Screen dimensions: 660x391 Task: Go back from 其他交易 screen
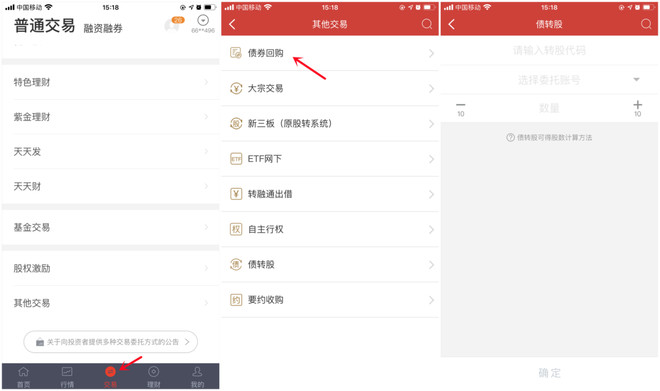pos(232,24)
